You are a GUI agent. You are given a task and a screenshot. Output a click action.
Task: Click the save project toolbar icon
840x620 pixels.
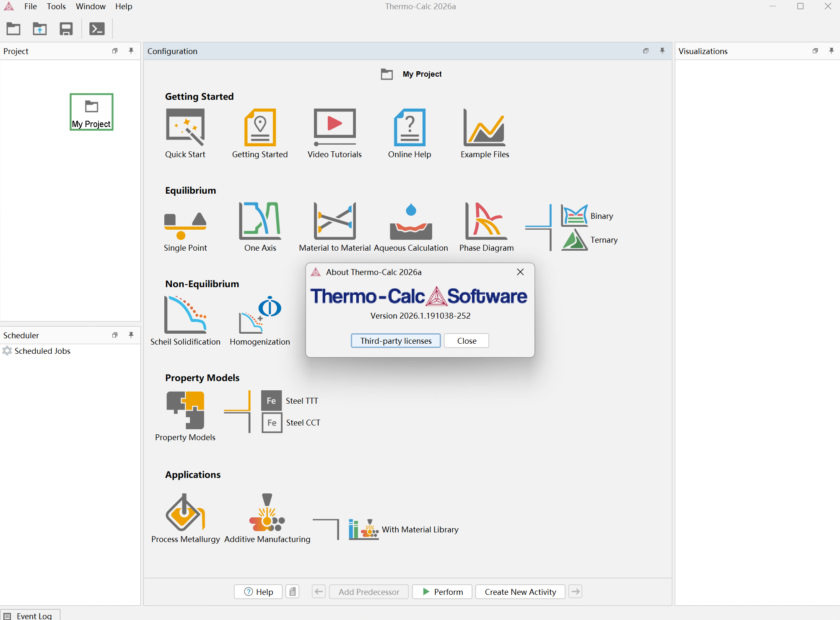[x=66, y=29]
